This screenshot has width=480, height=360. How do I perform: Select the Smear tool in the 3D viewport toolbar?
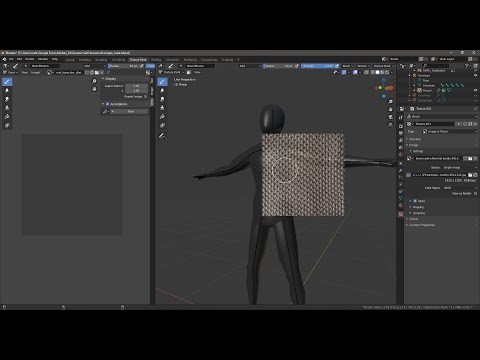162,99
